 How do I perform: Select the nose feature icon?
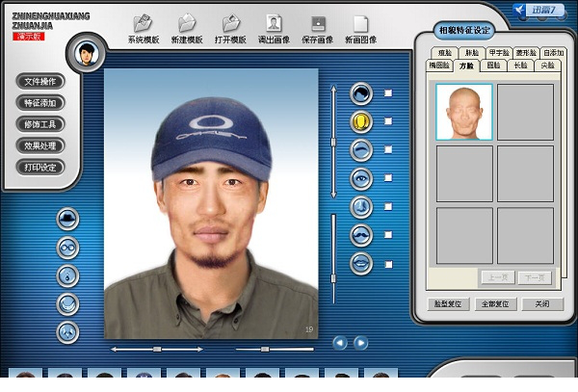[361, 207]
